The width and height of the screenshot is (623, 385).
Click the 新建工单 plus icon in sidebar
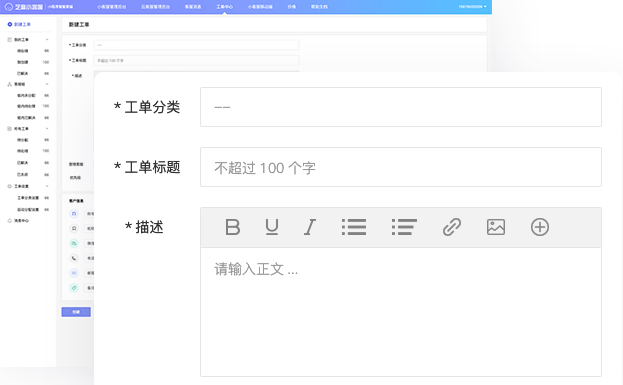[10, 24]
